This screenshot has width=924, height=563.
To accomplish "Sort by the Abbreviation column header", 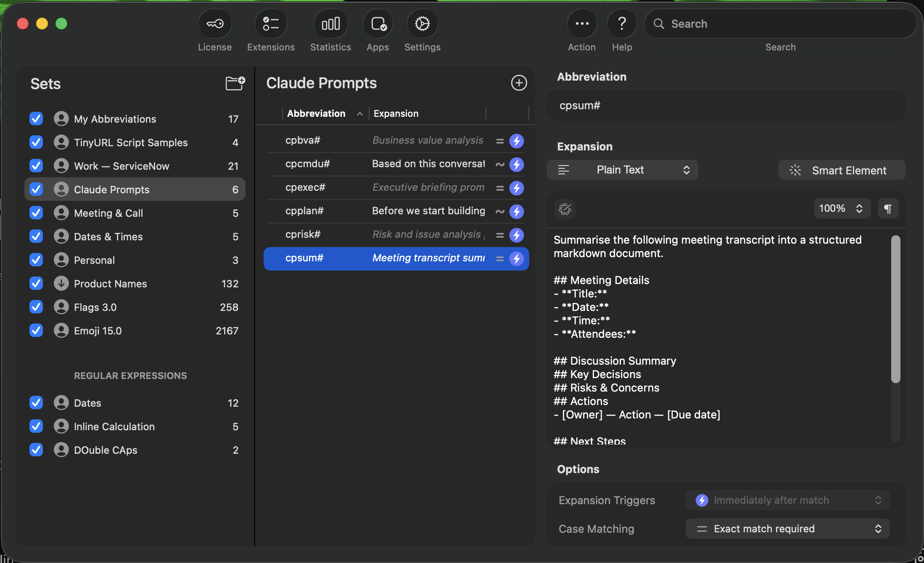I will point(325,113).
